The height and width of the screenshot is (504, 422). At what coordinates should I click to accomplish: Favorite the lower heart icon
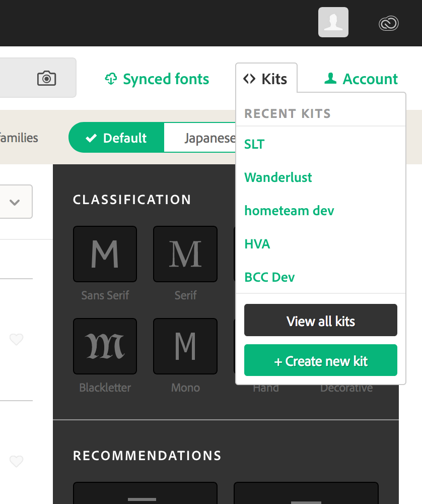(17, 461)
